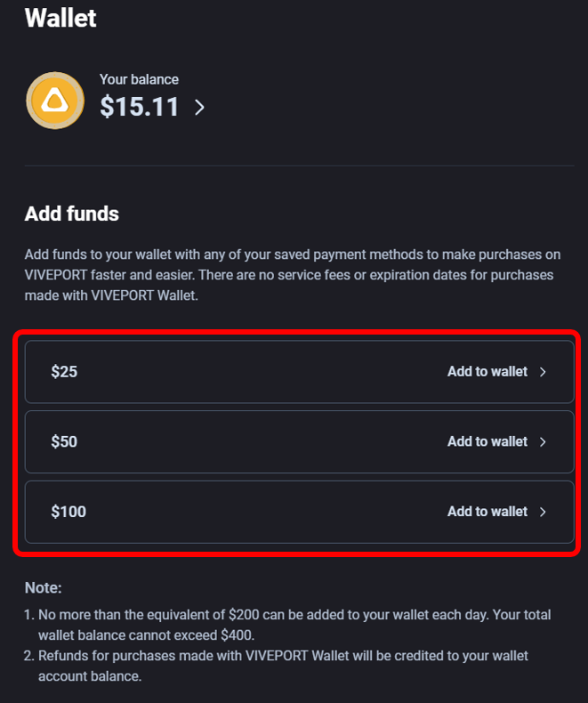Screen dimensions: 588x703
Task: Click 'Add to wallet' for $100
Action: pos(487,512)
